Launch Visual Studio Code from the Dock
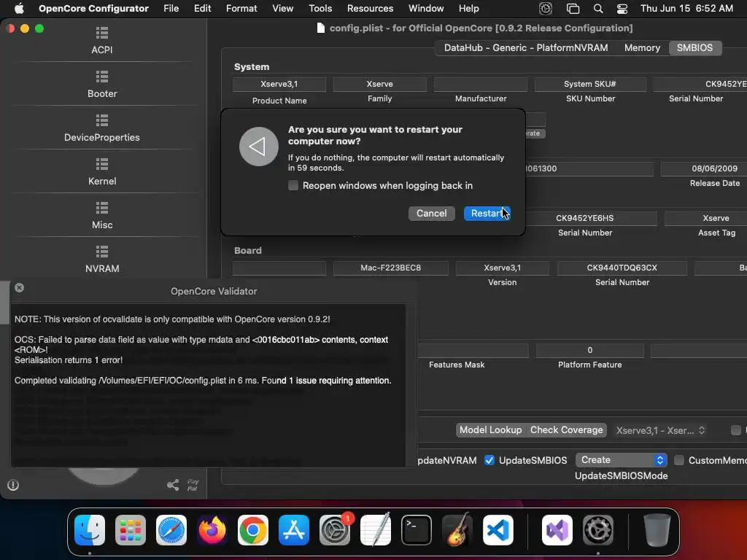Screen dimensions: 747x560 pyautogui.click(x=498, y=530)
